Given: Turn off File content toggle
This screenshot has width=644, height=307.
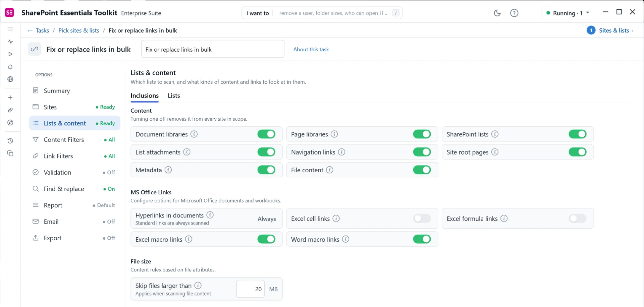Looking at the screenshot, I should pos(422,170).
